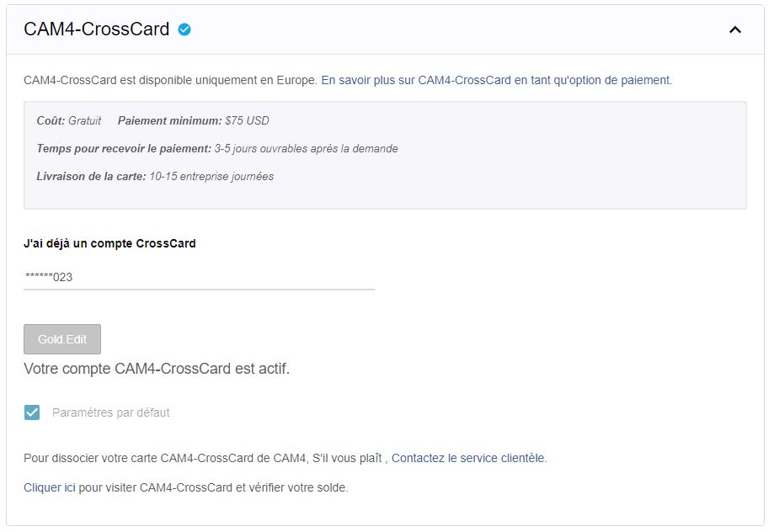Click the '10-15 entreprise journées' delivery value
Screen dimensions: 774x532
tap(211, 177)
